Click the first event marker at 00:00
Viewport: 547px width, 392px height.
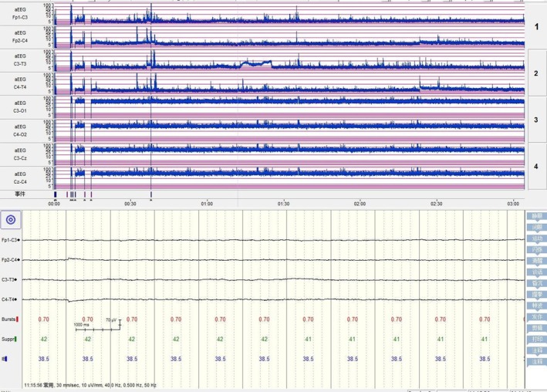pyautogui.click(x=55, y=194)
